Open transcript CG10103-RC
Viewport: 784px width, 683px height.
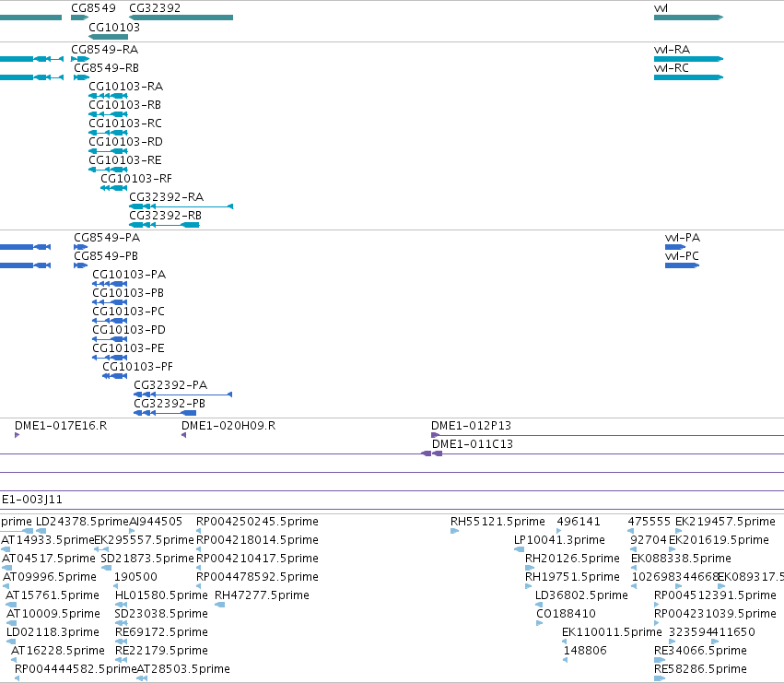[125, 124]
